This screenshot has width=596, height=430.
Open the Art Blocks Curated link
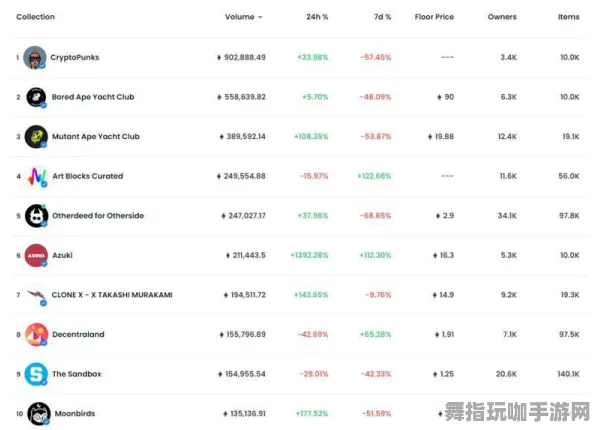(88, 176)
